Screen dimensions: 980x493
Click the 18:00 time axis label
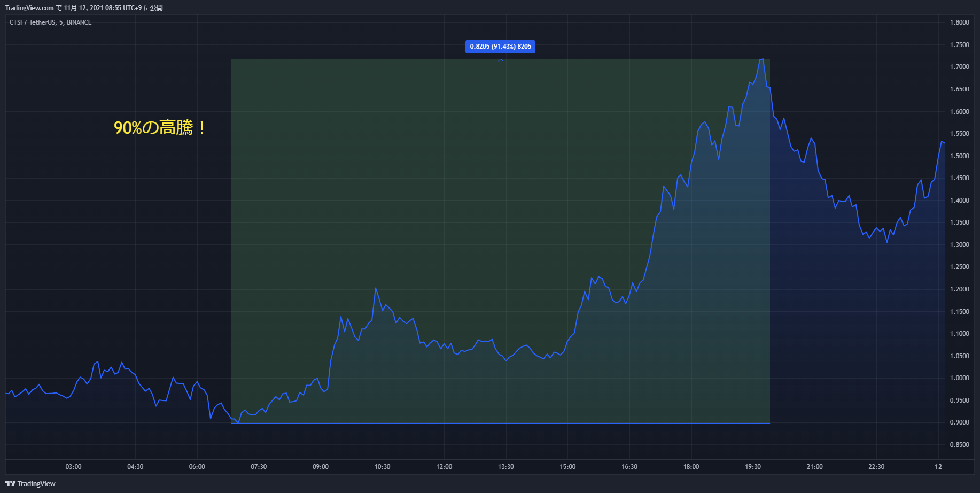click(691, 467)
